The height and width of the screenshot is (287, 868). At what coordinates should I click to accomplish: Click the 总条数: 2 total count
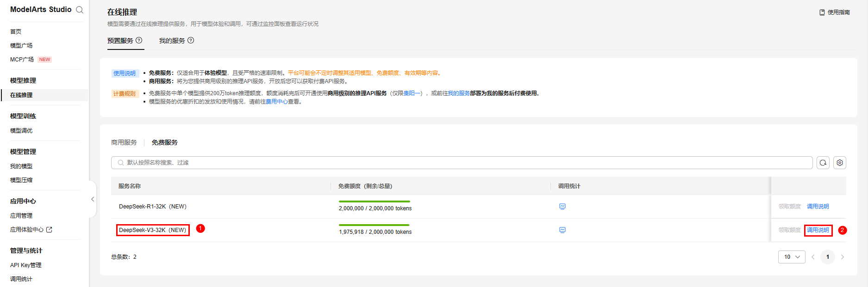[x=124, y=257]
